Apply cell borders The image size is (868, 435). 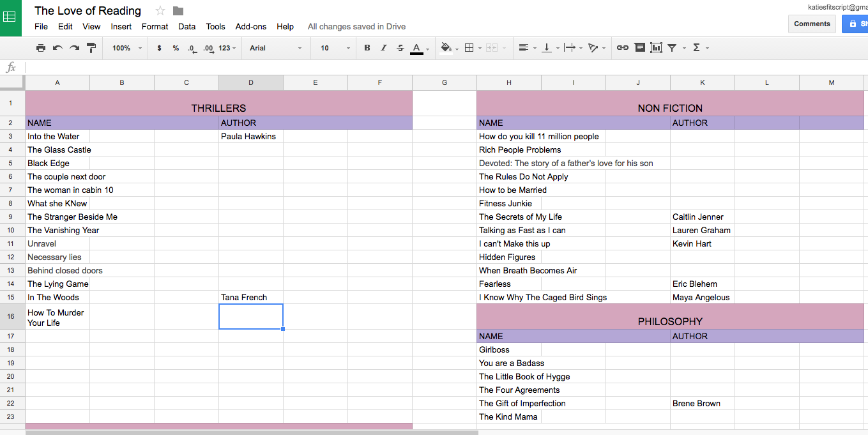tap(469, 48)
